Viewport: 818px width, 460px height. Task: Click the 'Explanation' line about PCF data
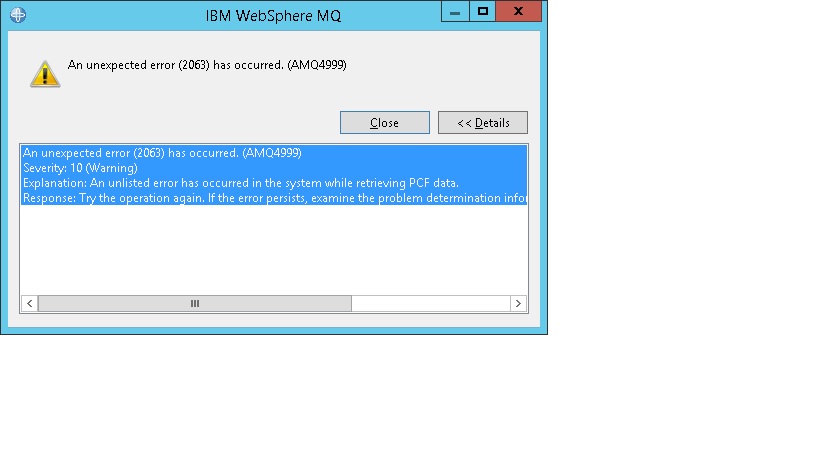(x=240, y=183)
